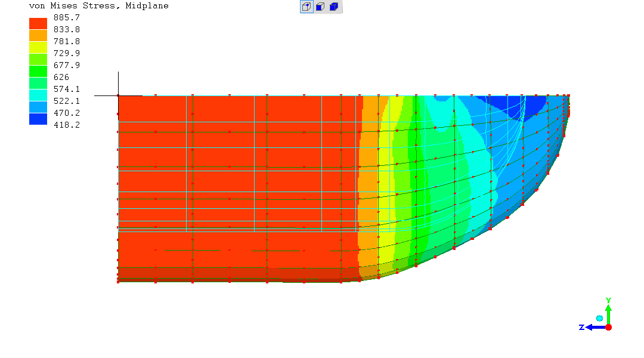Click the green Y axis arrow
This screenshot has height=358, width=644.
coord(608,311)
